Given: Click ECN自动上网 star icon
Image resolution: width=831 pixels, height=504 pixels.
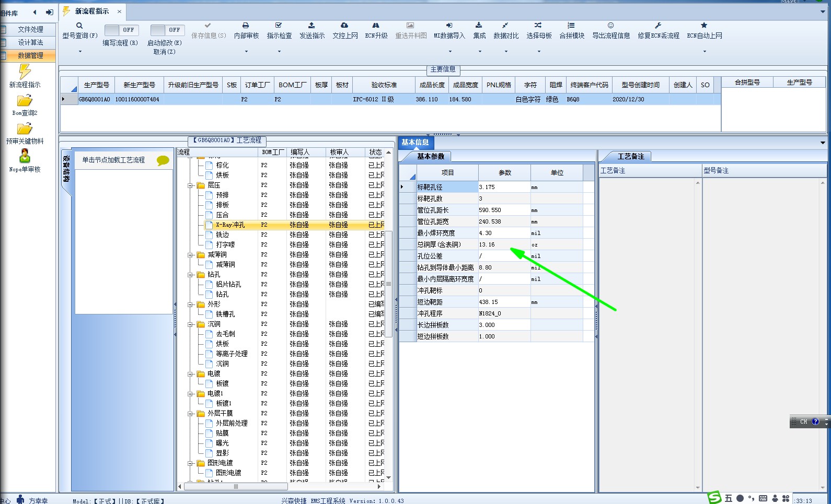Looking at the screenshot, I should tap(704, 25).
